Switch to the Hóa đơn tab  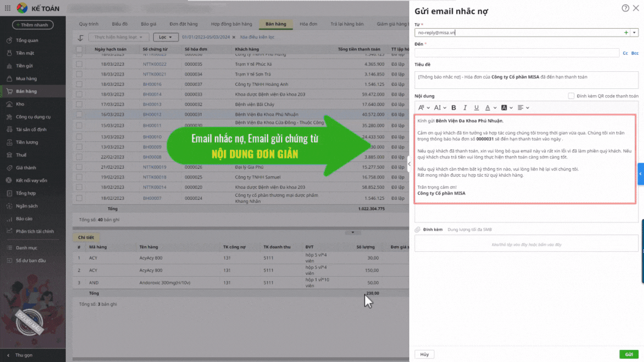point(308,24)
